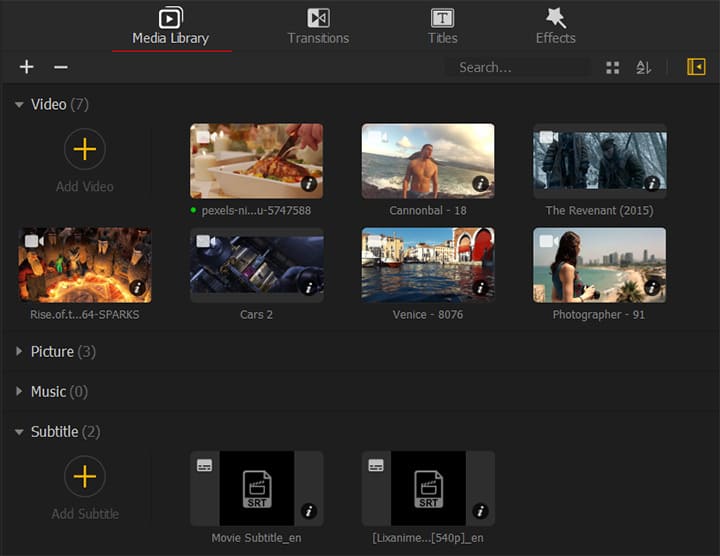Viewport: 720px width, 556px height.
Task: Show info for Cars 2 clip
Action: click(309, 288)
